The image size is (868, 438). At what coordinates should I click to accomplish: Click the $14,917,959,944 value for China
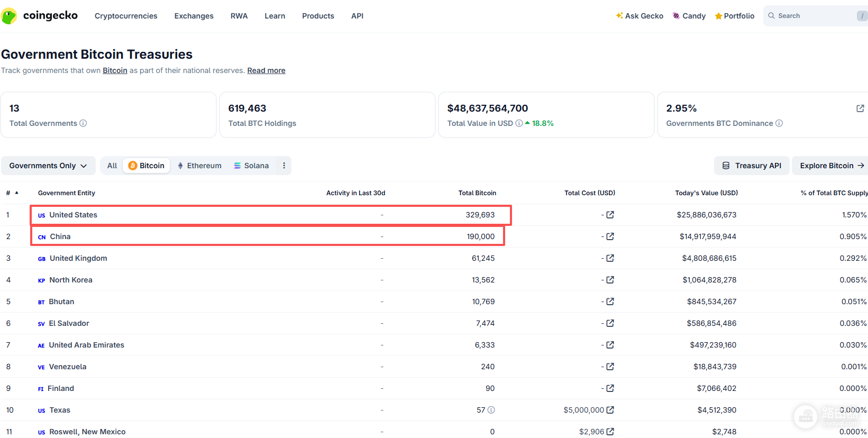click(x=708, y=236)
